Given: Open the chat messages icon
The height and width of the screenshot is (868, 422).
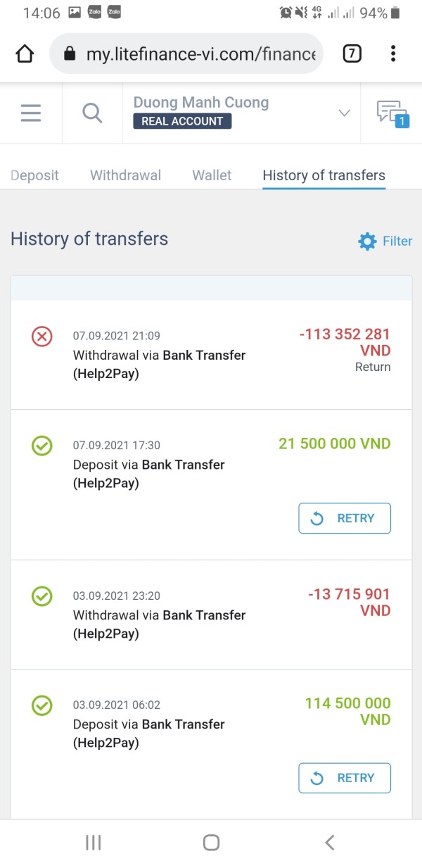Looking at the screenshot, I should point(391,113).
